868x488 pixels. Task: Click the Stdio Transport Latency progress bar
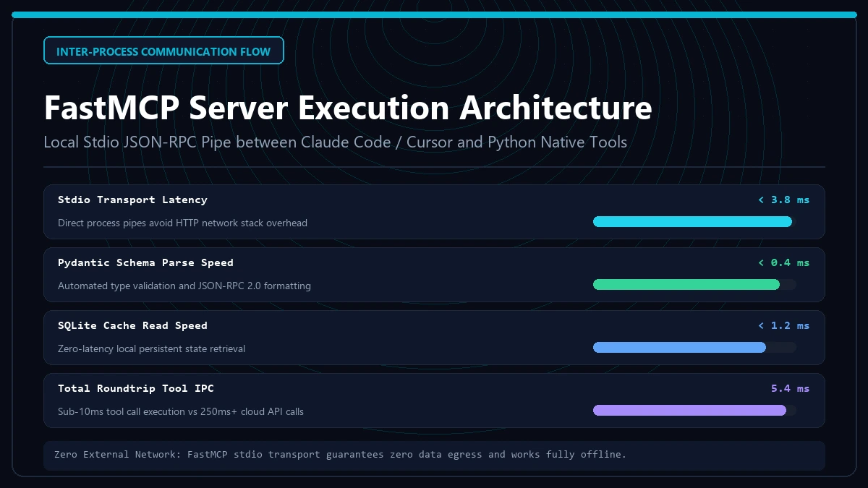[694, 221]
